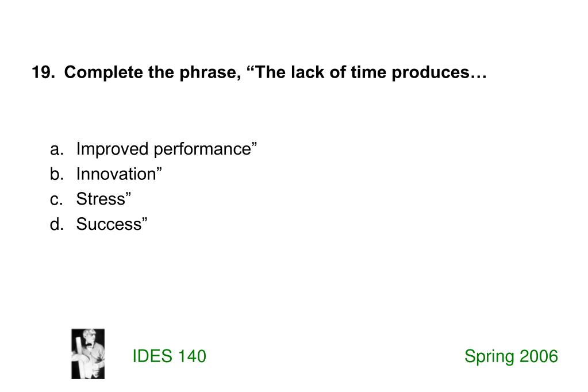Select answer letter b.
This screenshot has height=392, width=588.
[x=57, y=174]
